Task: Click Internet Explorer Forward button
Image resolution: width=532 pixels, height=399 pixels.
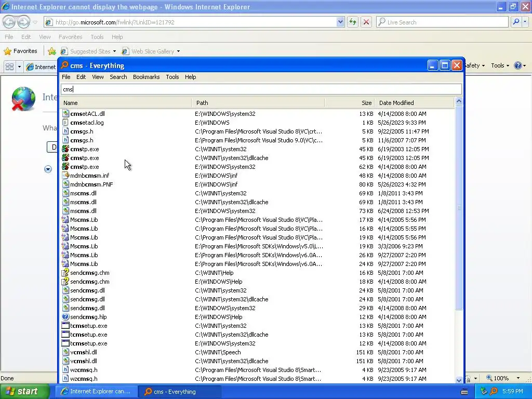Action: click(x=23, y=22)
